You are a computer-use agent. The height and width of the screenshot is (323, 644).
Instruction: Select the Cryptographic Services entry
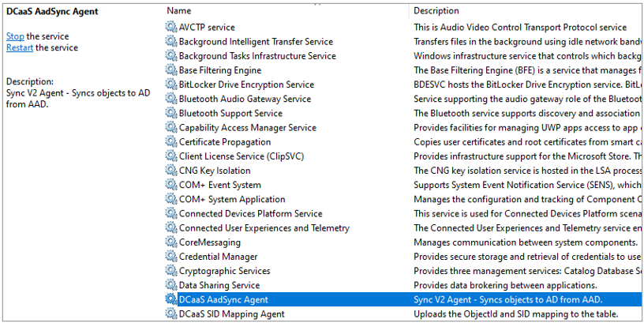pos(224,271)
